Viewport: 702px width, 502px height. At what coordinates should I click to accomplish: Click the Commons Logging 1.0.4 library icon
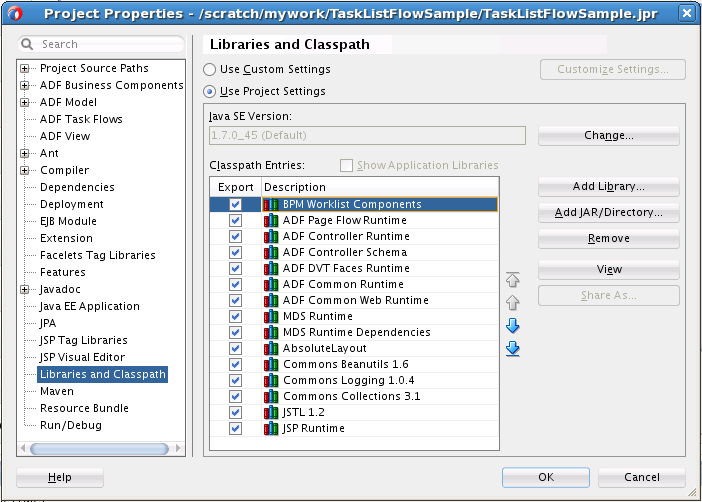[x=271, y=381]
